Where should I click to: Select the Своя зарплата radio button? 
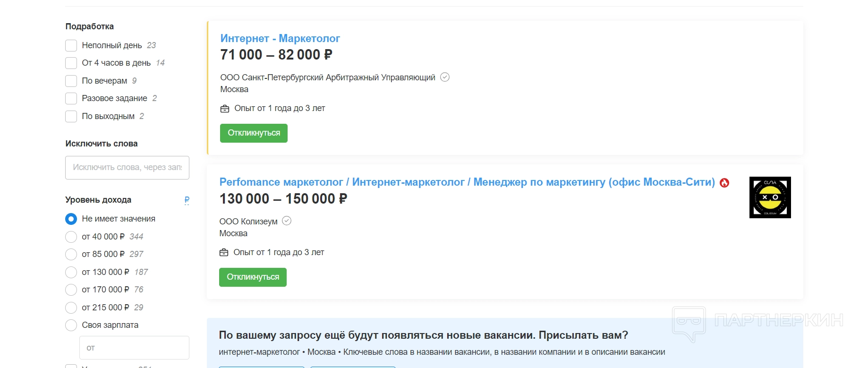pos(71,325)
